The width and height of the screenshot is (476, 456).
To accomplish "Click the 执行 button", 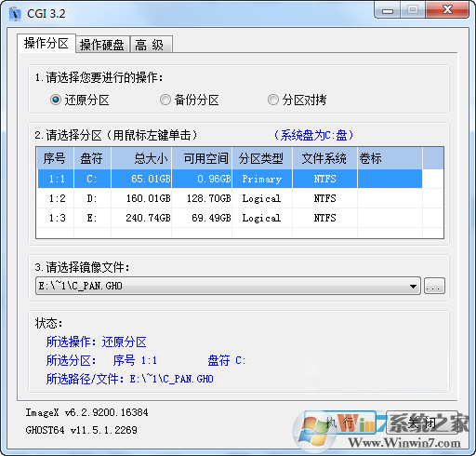I will [340, 422].
